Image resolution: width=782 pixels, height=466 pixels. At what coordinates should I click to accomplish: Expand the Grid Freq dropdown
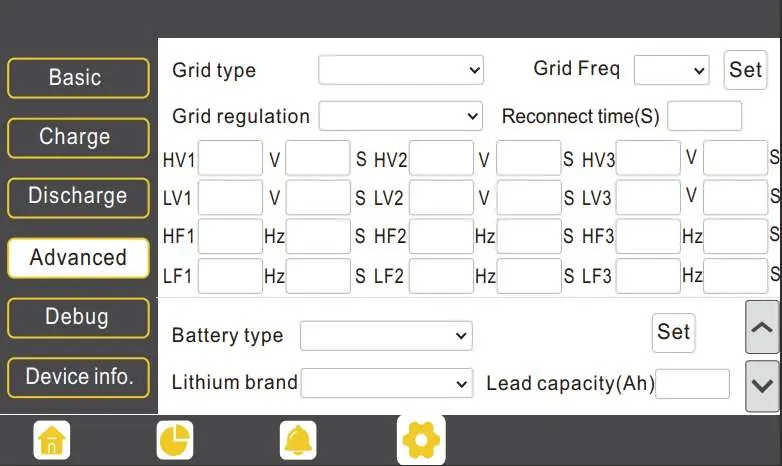pyautogui.click(x=671, y=70)
